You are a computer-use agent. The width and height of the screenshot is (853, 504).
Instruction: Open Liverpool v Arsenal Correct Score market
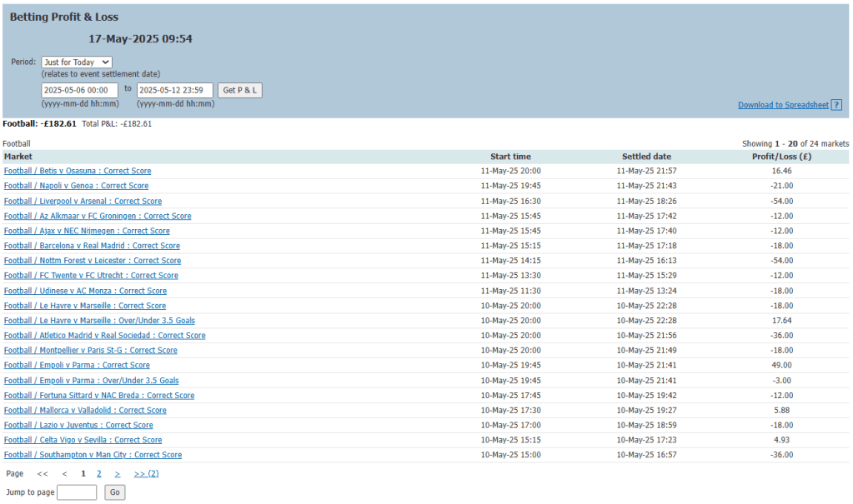click(x=83, y=201)
